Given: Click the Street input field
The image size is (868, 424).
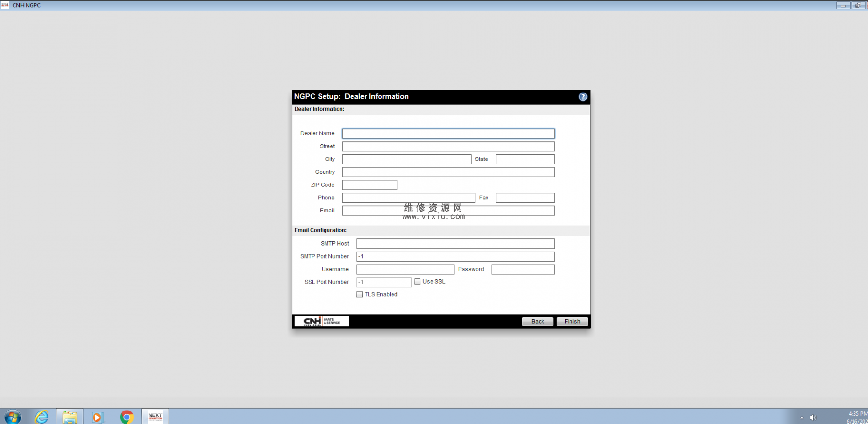Looking at the screenshot, I should [448, 146].
